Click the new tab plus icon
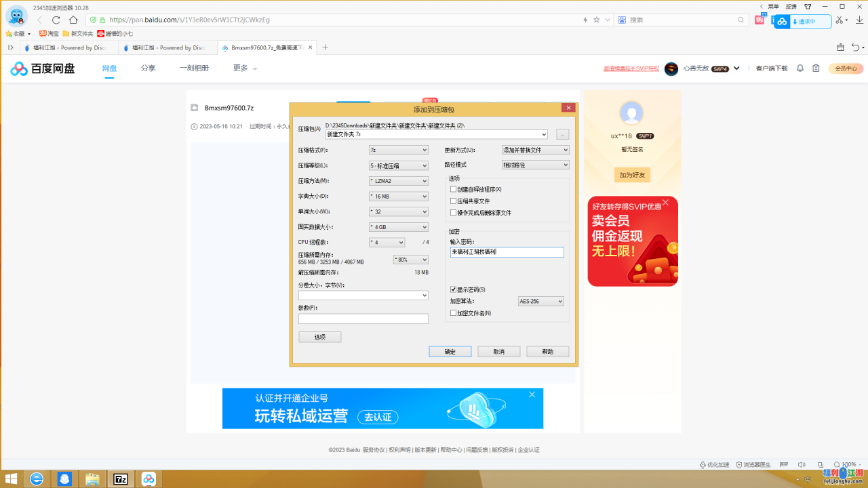The width and height of the screenshot is (868, 488). 325,47
